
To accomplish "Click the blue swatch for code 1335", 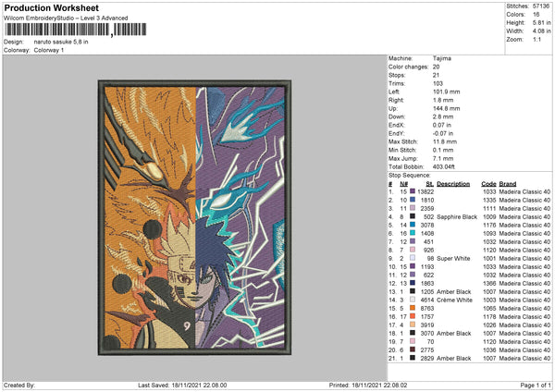I will click(x=413, y=200).
